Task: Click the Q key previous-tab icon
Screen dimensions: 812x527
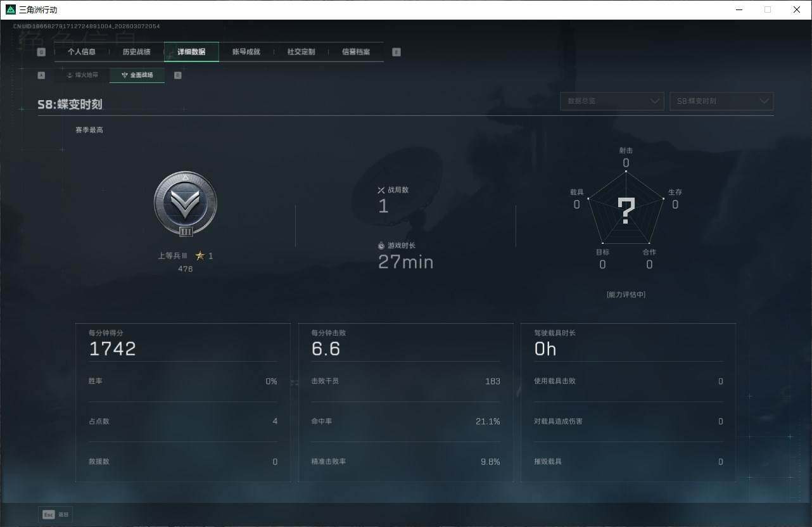Action: 41,52
